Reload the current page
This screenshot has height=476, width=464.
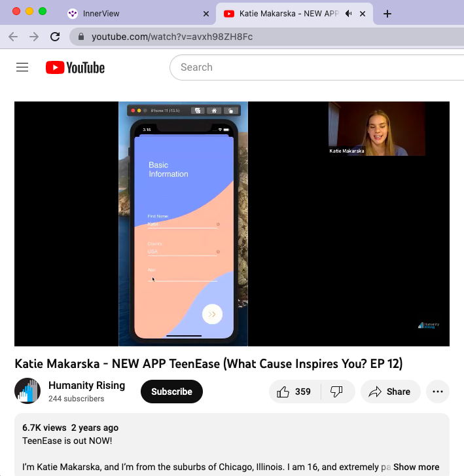pos(55,37)
